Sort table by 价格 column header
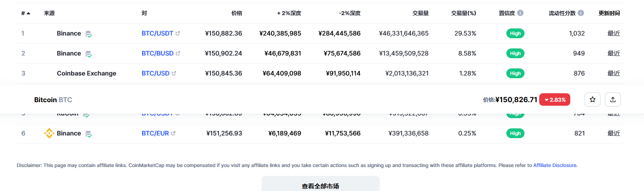 pos(237,13)
